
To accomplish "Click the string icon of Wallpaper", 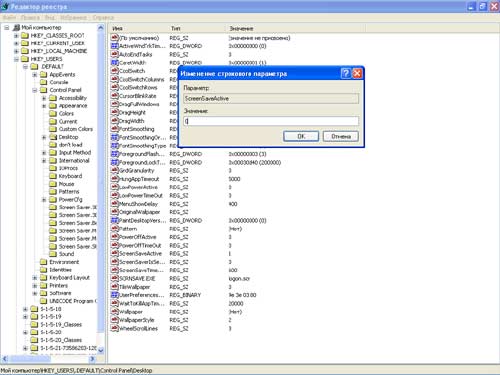I will coord(115,312).
